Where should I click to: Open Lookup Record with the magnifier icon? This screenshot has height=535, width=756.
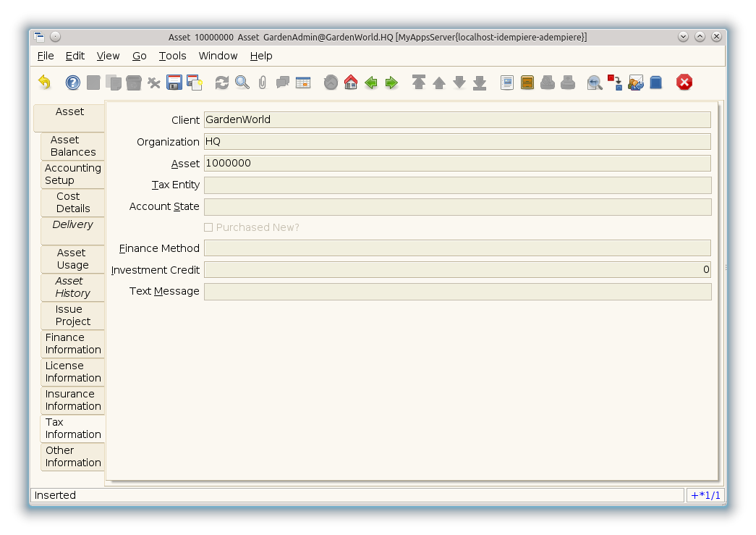point(242,83)
